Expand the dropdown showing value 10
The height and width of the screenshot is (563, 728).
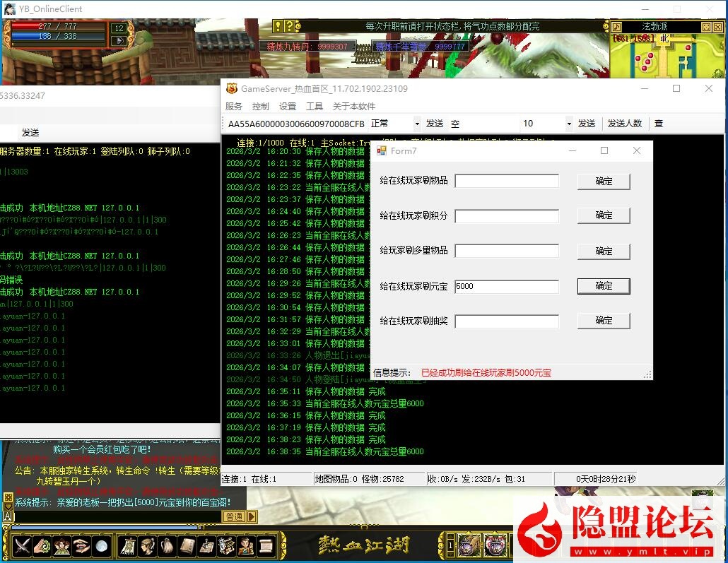pyautogui.click(x=569, y=123)
